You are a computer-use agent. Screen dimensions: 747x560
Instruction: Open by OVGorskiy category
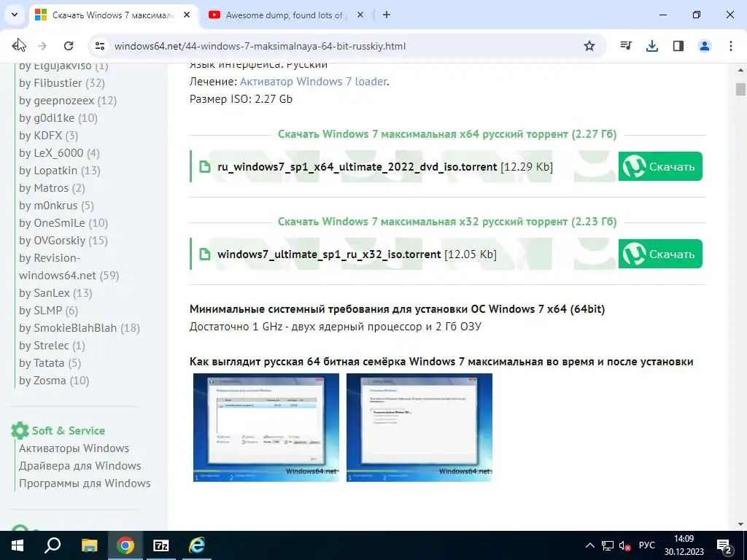[52, 241]
